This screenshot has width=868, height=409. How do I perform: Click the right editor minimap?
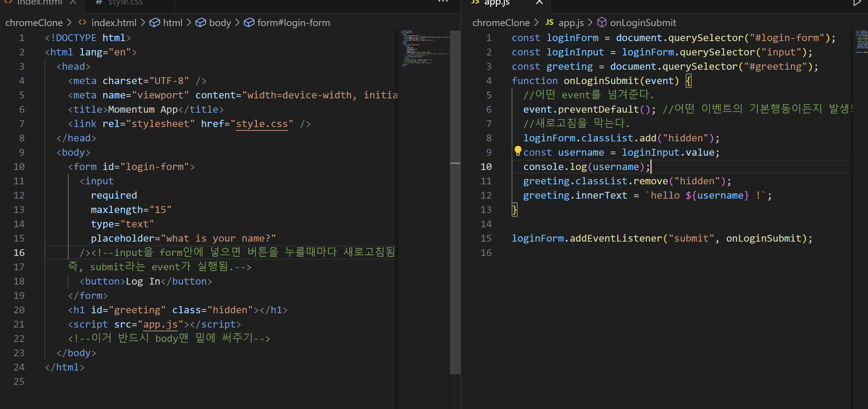tap(861, 41)
